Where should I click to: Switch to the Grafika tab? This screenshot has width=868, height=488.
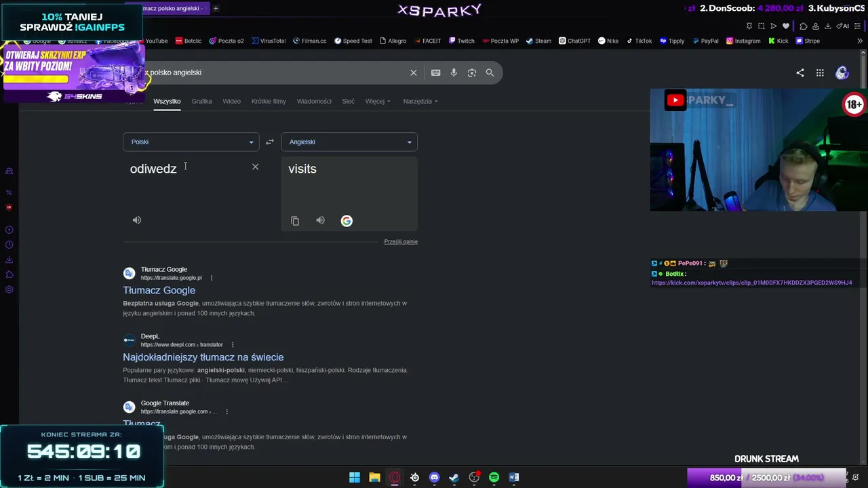pyautogui.click(x=201, y=101)
